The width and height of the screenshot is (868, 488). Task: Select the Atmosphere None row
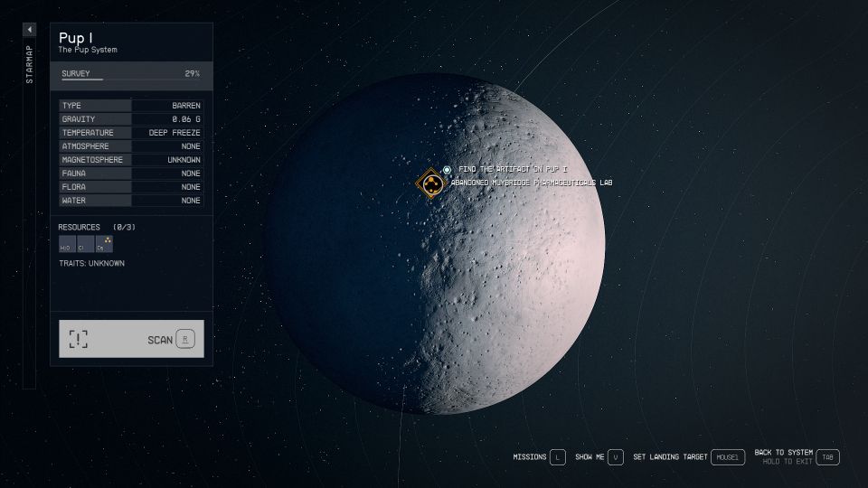coord(131,146)
